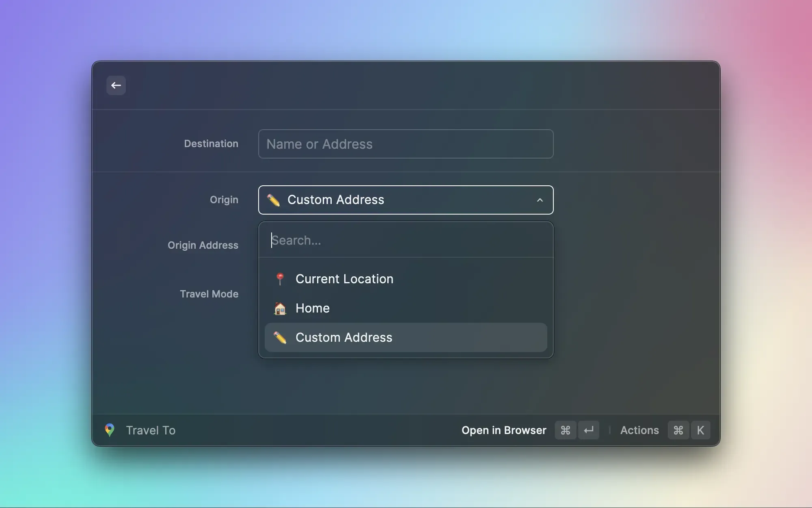Select Custom Address from origin menu
The height and width of the screenshot is (508, 812).
[406, 337]
